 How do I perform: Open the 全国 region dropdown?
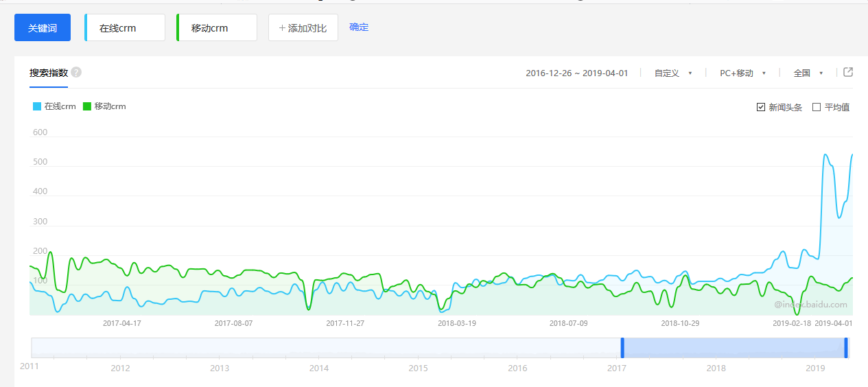808,73
